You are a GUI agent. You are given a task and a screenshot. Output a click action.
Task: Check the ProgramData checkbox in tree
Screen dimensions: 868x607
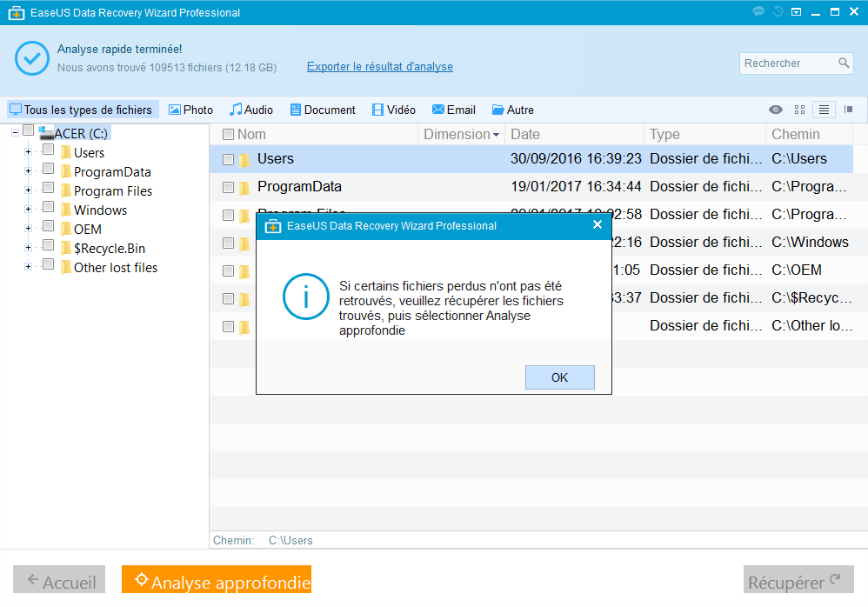click(48, 169)
